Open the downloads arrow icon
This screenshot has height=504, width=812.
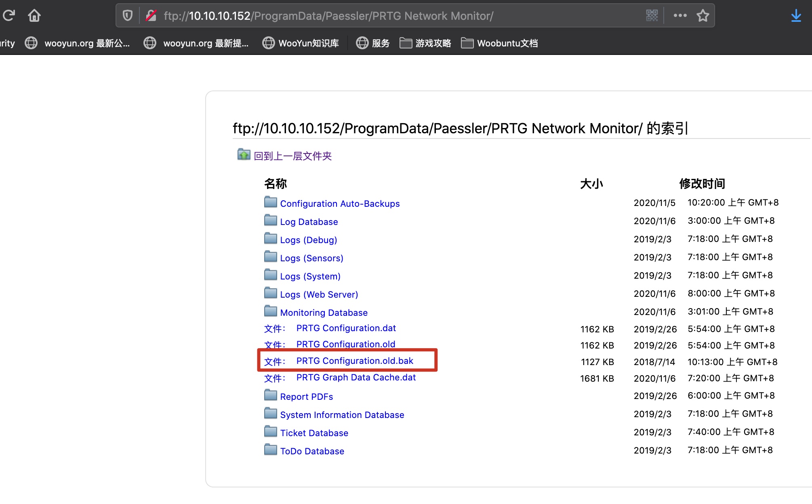pyautogui.click(x=796, y=16)
